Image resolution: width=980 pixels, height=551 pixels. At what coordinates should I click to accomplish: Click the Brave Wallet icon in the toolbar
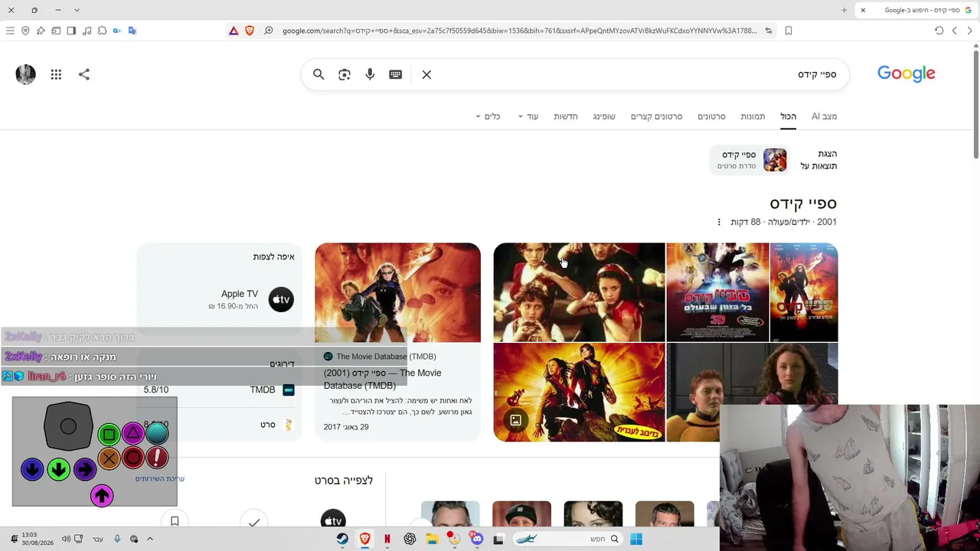click(56, 31)
